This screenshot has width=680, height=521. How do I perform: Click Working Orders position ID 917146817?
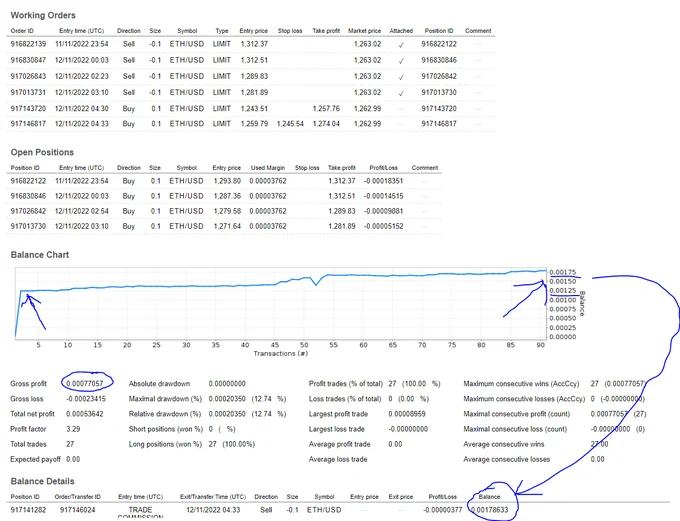pyautogui.click(x=439, y=124)
